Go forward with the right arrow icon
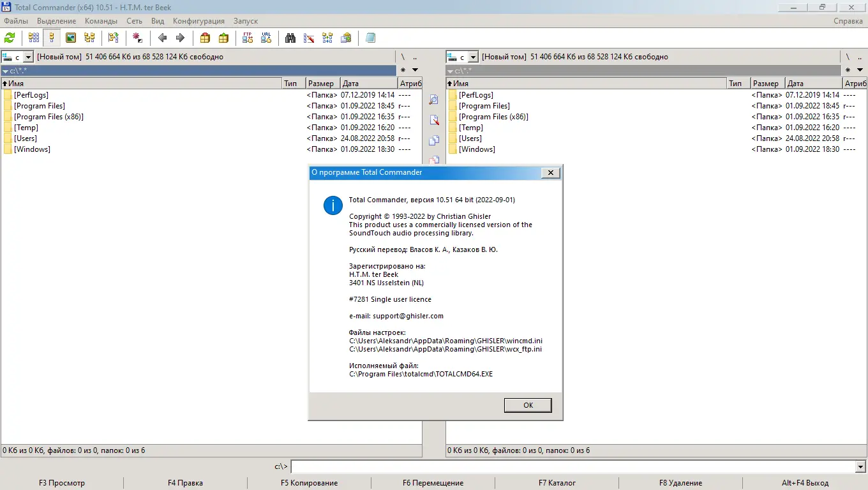Screen dimensions: 868x490 coord(180,38)
